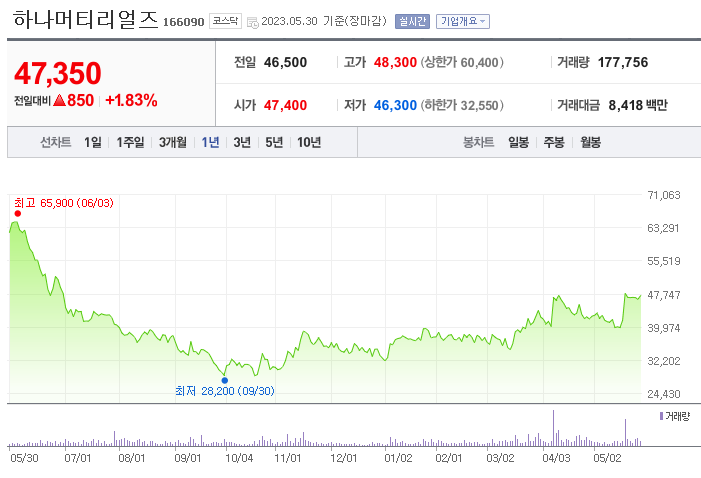The width and height of the screenshot is (701, 478).
Task: Show the 3개월 line chart
Action: tap(173, 142)
